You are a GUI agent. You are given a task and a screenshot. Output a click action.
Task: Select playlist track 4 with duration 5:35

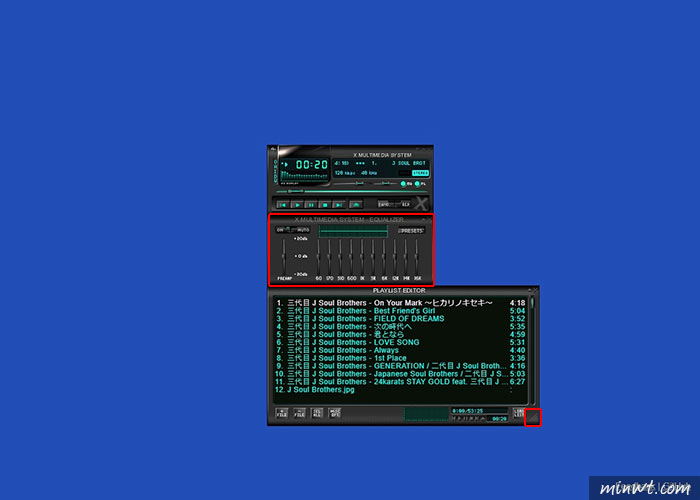[400, 327]
